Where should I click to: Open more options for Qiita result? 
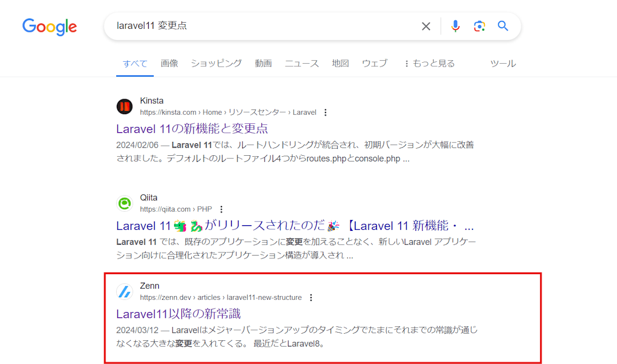click(x=221, y=209)
